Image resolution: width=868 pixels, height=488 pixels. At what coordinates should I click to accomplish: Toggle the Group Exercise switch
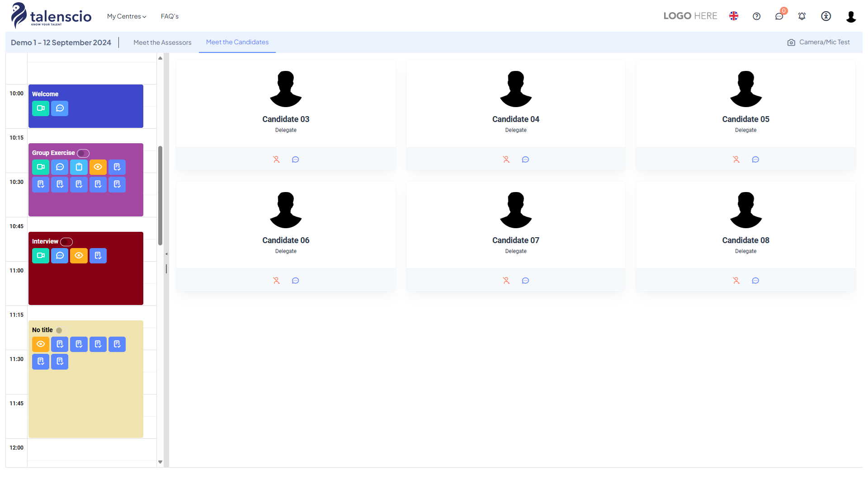coord(83,153)
